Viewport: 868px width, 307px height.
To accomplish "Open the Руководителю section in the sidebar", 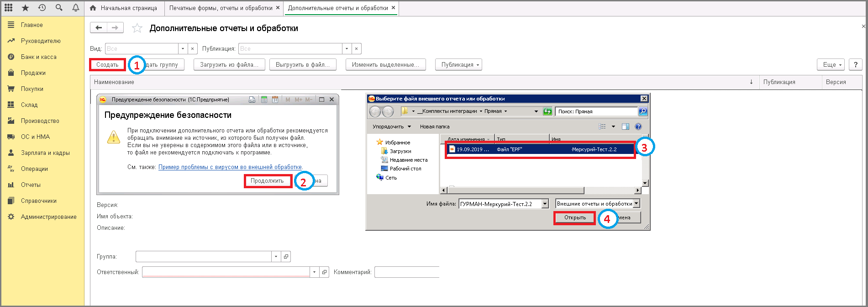I will pyautogui.click(x=41, y=41).
